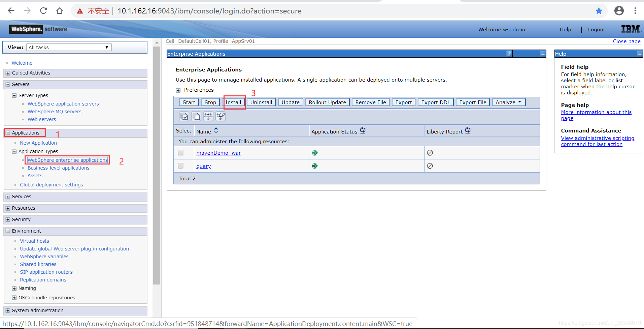Click the Stop button
Viewport: 644px width, 329px height.
point(210,102)
